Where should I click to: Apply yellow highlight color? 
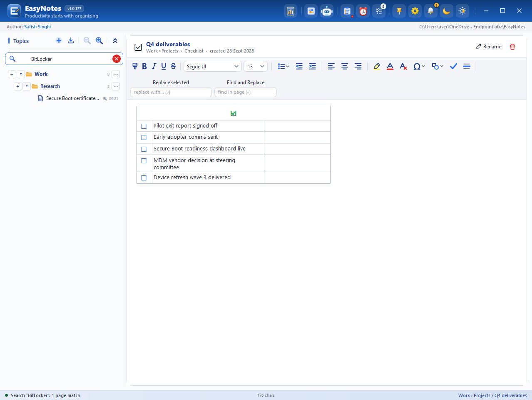tap(377, 66)
